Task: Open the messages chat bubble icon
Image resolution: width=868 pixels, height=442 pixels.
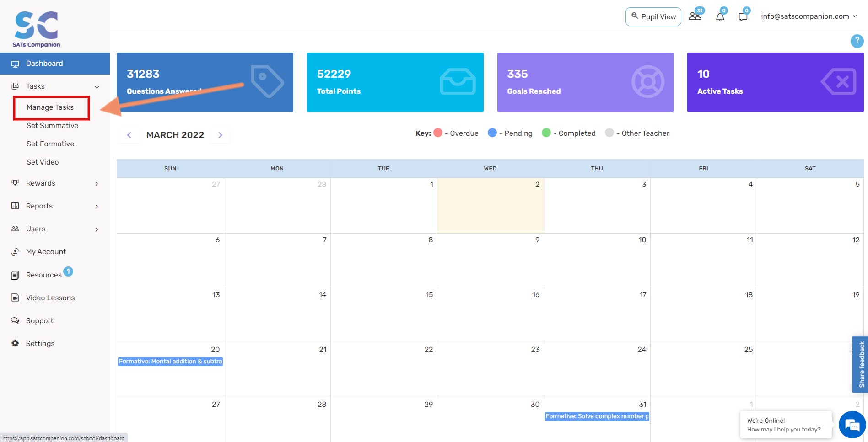Action: 743,17
